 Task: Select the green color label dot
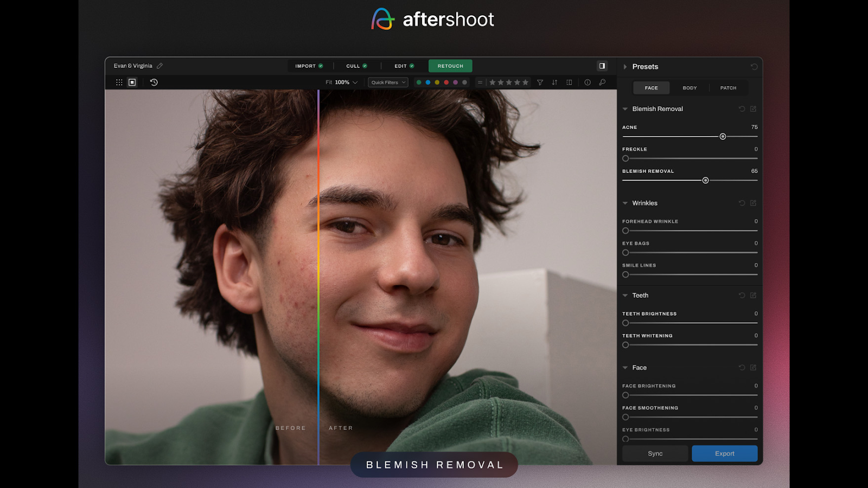click(418, 82)
